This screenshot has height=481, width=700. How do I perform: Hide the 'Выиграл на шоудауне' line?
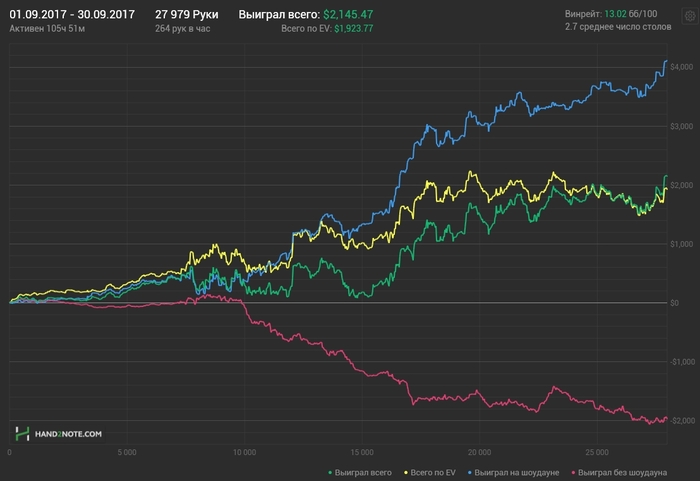516,470
